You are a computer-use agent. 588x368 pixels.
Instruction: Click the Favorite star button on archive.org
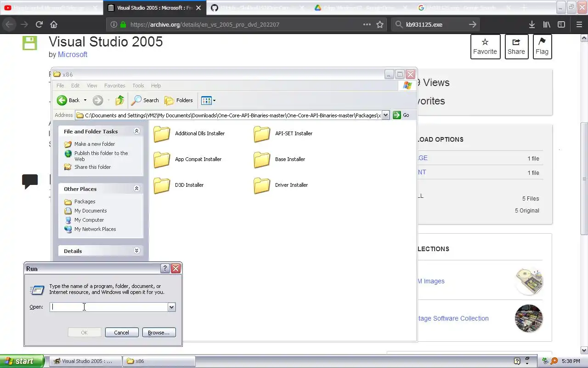(x=485, y=46)
